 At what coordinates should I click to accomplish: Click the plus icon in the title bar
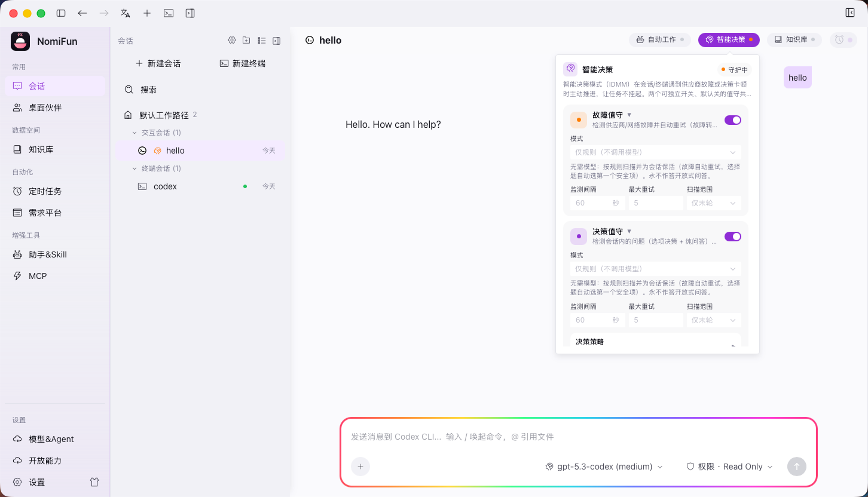click(147, 13)
